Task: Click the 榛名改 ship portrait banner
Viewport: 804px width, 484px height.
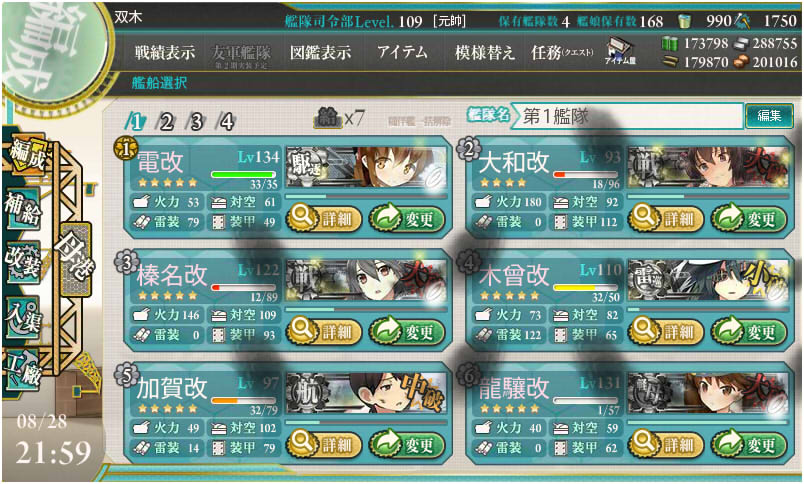Action: (366, 280)
